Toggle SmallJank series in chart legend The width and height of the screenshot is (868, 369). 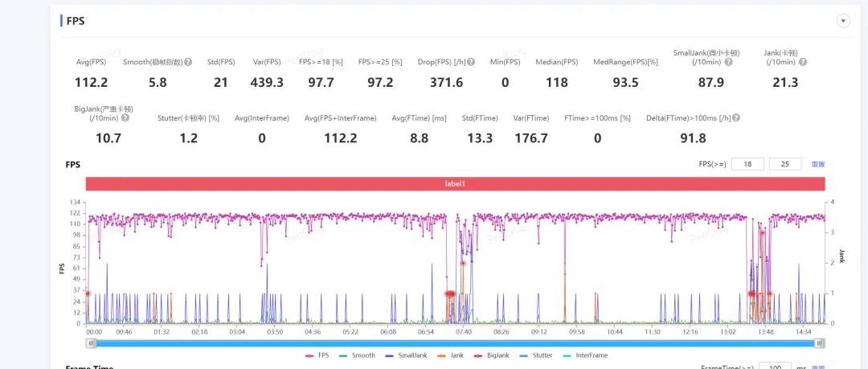[407, 355]
